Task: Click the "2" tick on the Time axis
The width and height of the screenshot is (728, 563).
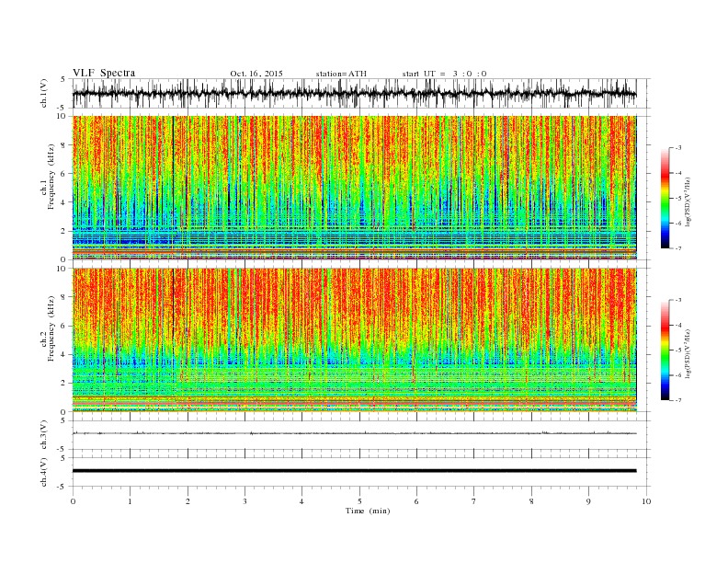Action: 188,501
